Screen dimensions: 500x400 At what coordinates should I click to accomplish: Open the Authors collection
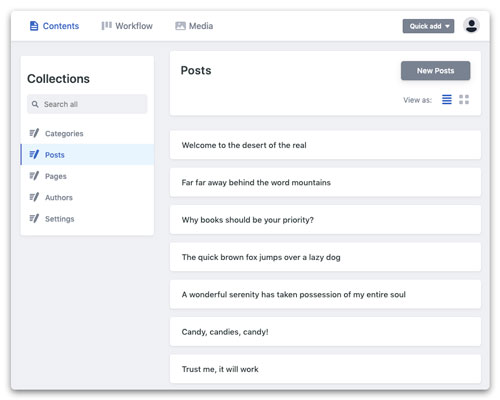pos(87,197)
